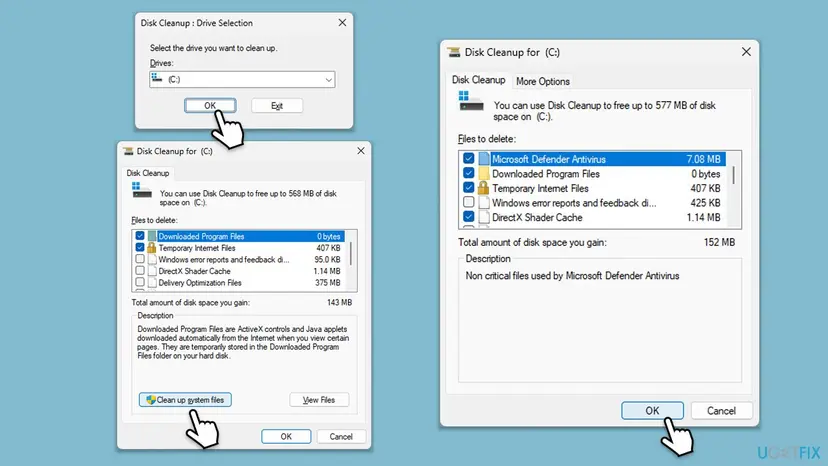
Task: Check Windows error reports 95.0 KB row
Action: coord(140,259)
